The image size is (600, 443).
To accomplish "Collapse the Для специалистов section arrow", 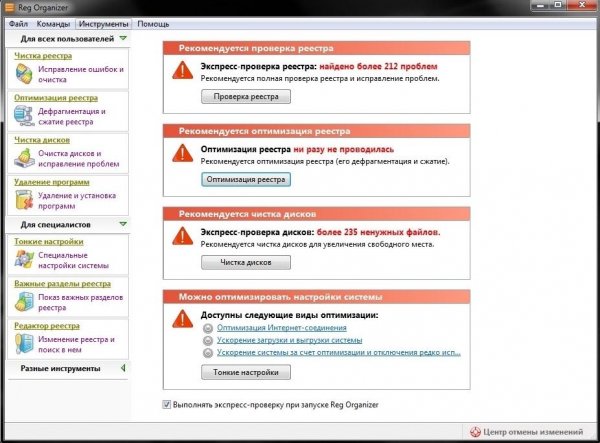I will coord(123,224).
